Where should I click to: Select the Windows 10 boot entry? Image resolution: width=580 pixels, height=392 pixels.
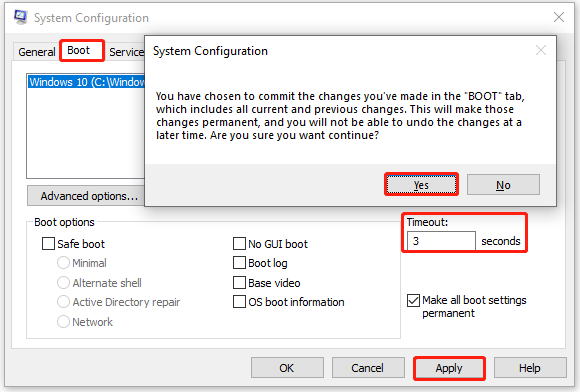click(x=87, y=82)
